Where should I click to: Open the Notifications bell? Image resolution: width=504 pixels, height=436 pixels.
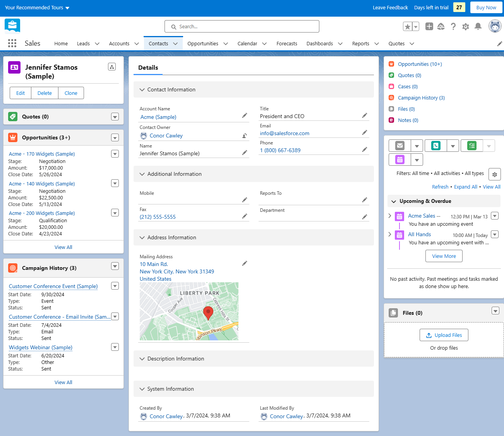pos(478,26)
